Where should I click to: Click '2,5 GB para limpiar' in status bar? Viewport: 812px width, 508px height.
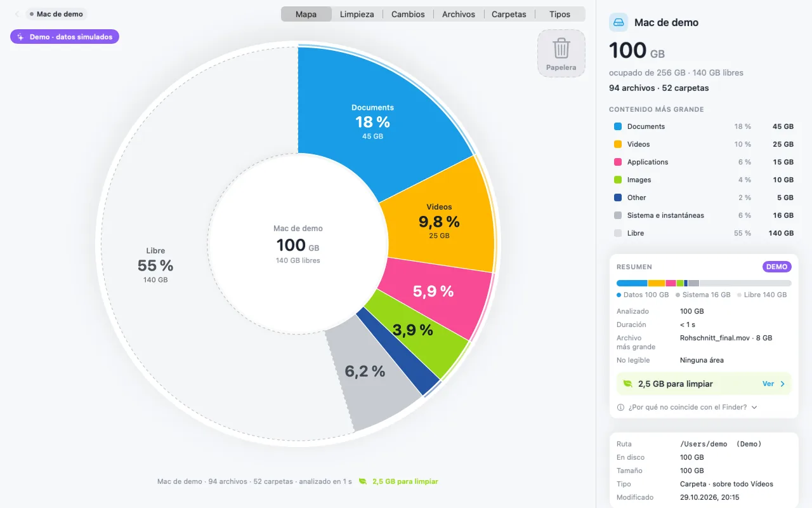pos(405,481)
